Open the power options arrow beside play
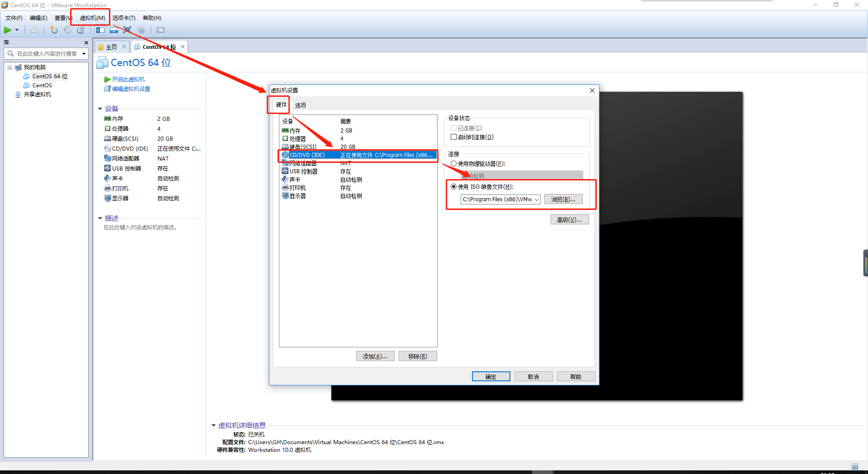This screenshot has height=474, width=868. pos(17,30)
